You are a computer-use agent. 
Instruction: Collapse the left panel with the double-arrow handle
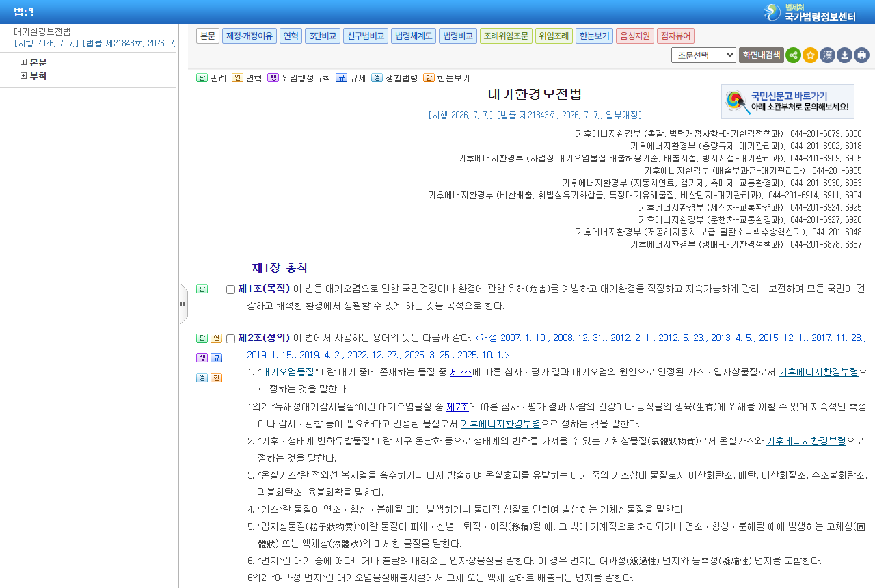(183, 304)
